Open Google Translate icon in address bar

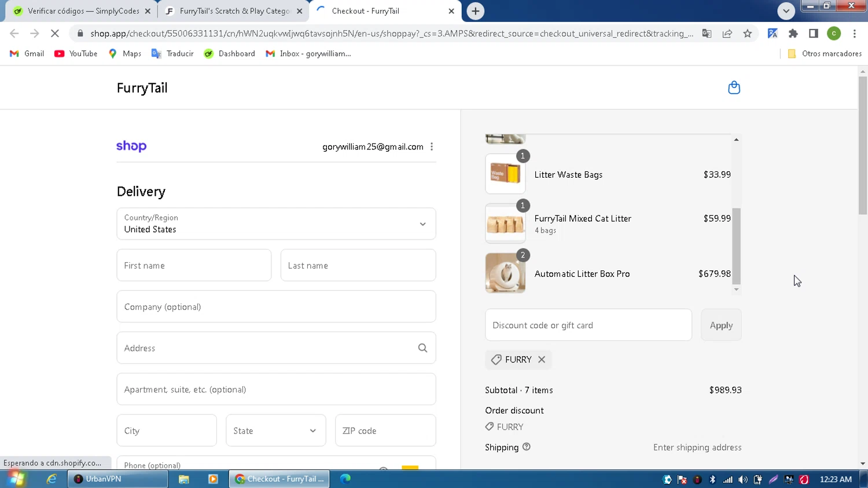[707, 34]
